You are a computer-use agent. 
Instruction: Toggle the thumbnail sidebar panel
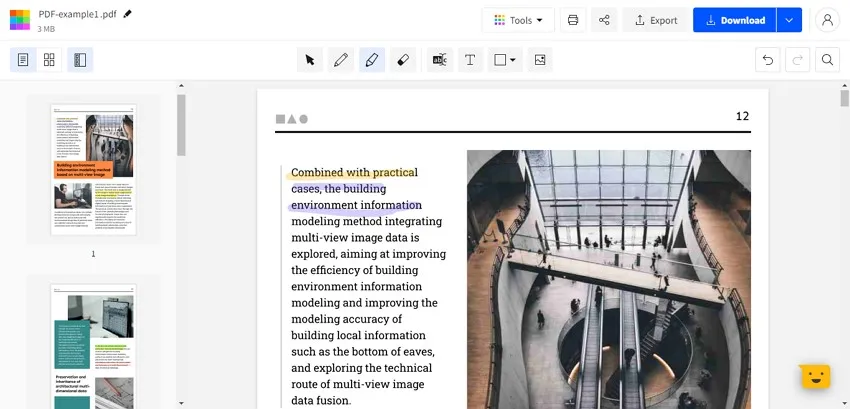click(x=80, y=60)
